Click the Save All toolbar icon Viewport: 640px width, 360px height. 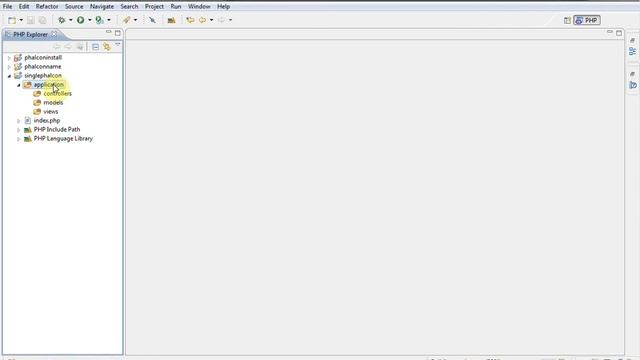tap(42, 20)
